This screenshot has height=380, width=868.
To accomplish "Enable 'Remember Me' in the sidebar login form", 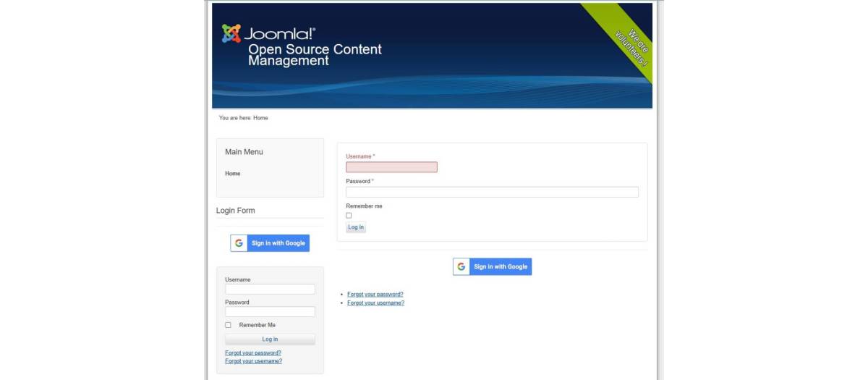I will 229,325.
